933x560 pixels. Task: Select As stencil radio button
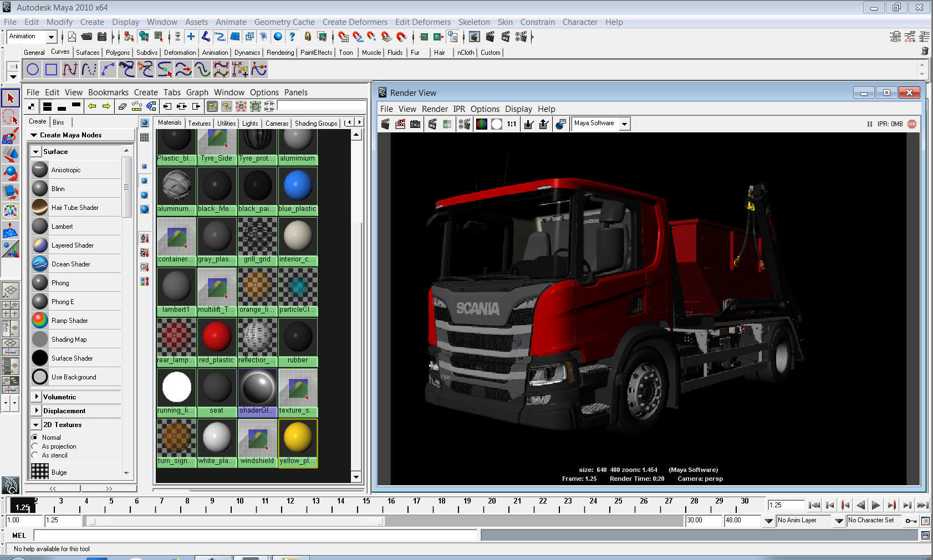[35, 455]
